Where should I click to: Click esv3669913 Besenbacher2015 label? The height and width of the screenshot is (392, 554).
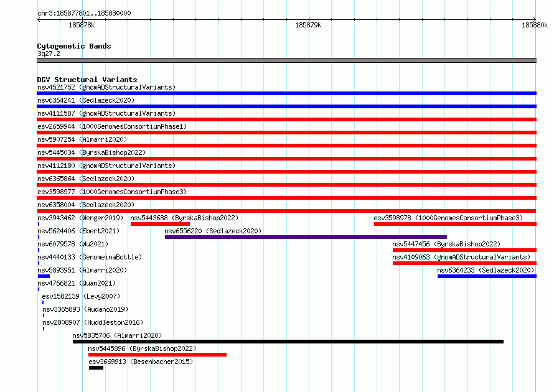coord(141,362)
